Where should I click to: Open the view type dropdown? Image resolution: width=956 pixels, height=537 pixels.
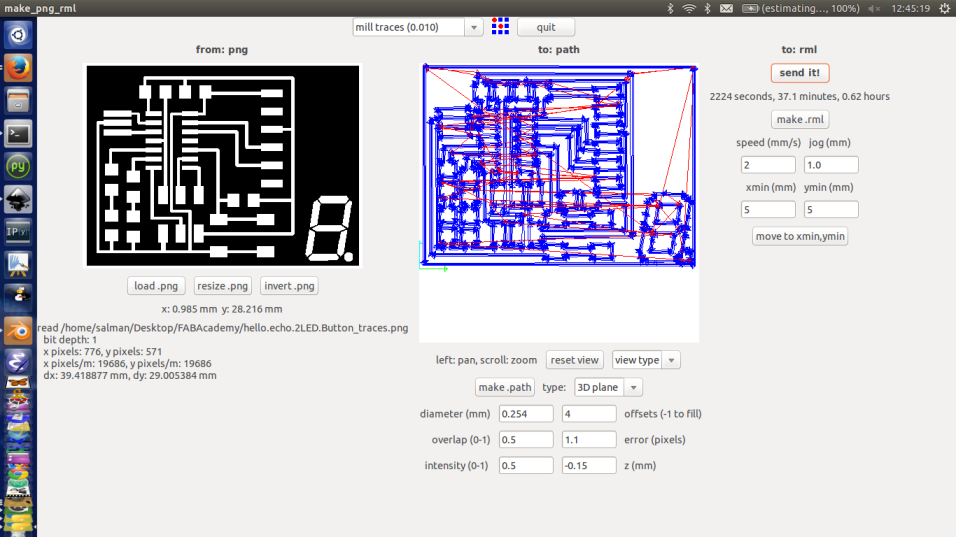pos(646,360)
